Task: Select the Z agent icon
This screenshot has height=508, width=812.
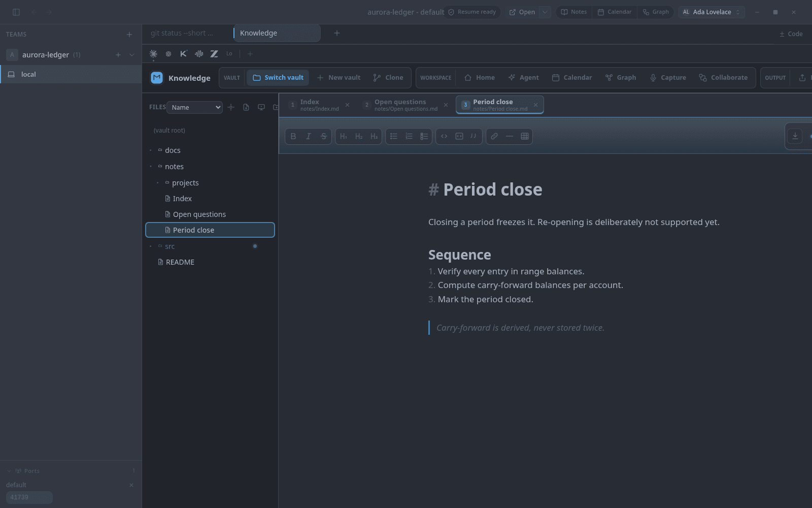Action: 214,54
